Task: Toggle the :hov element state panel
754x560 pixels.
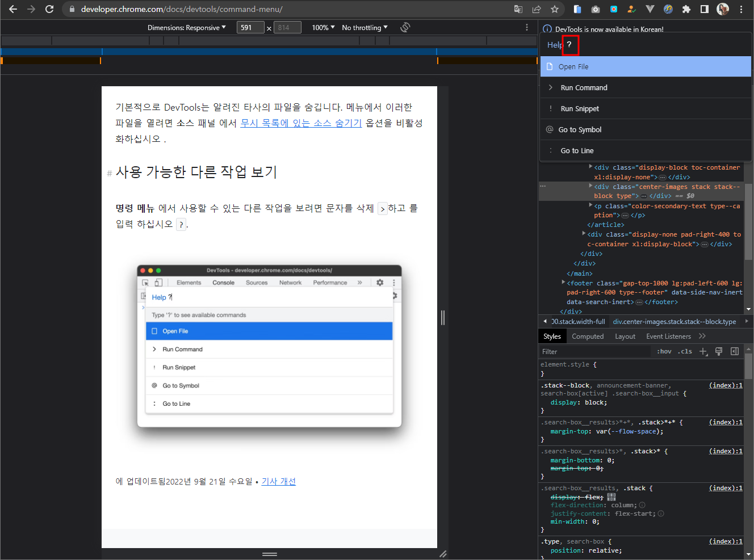Action: pyautogui.click(x=664, y=352)
